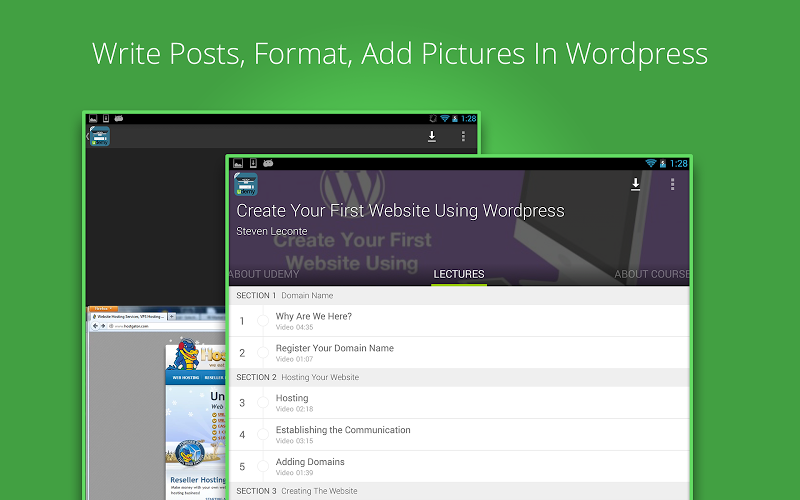
Task: Tap Video 01:07 duration label
Action: tap(294, 359)
